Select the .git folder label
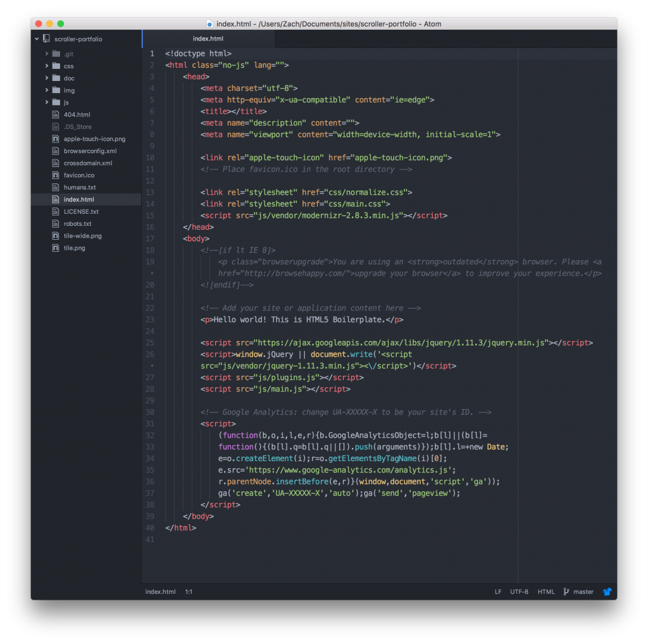This screenshot has width=648, height=644. (68, 54)
